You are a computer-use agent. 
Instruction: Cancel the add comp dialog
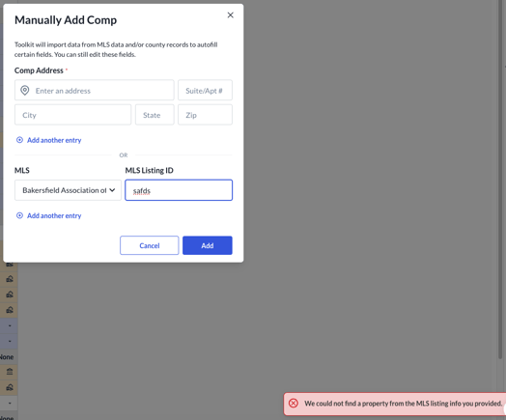149,245
